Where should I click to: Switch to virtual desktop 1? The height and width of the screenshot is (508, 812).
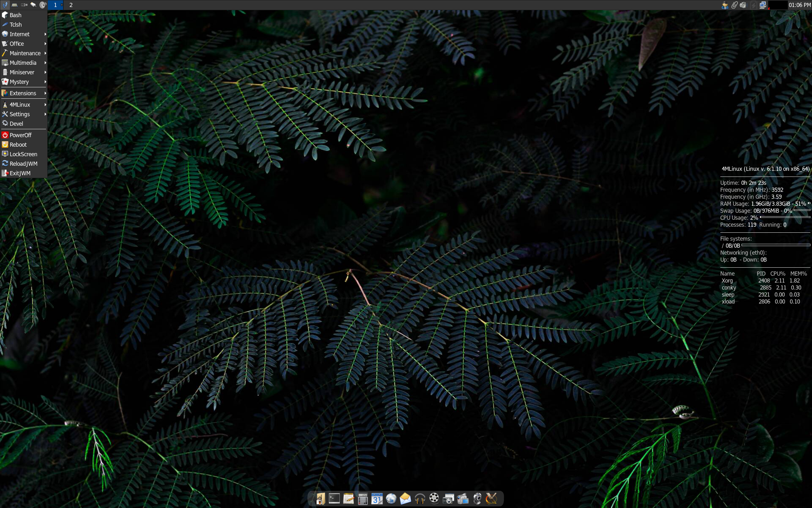click(56, 5)
